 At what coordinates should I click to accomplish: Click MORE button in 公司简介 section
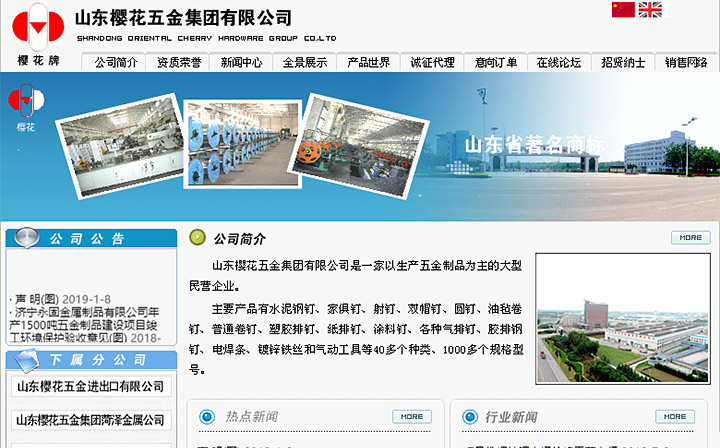690,238
